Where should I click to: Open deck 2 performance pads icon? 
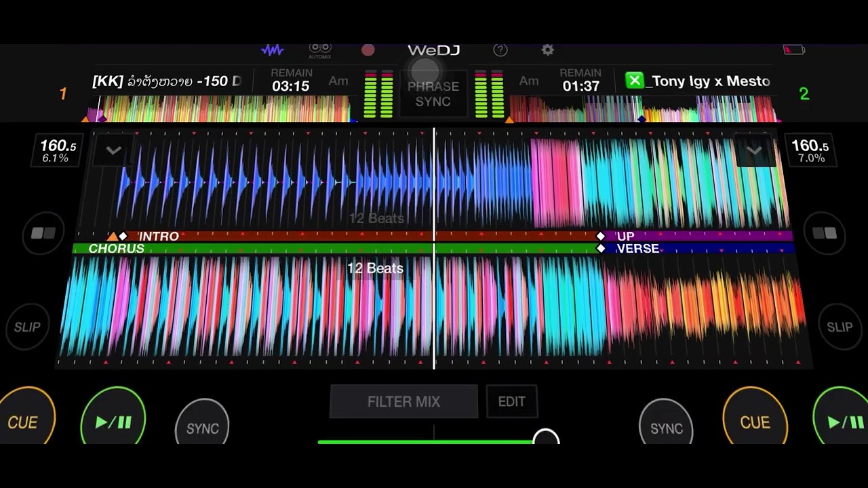pos(825,234)
